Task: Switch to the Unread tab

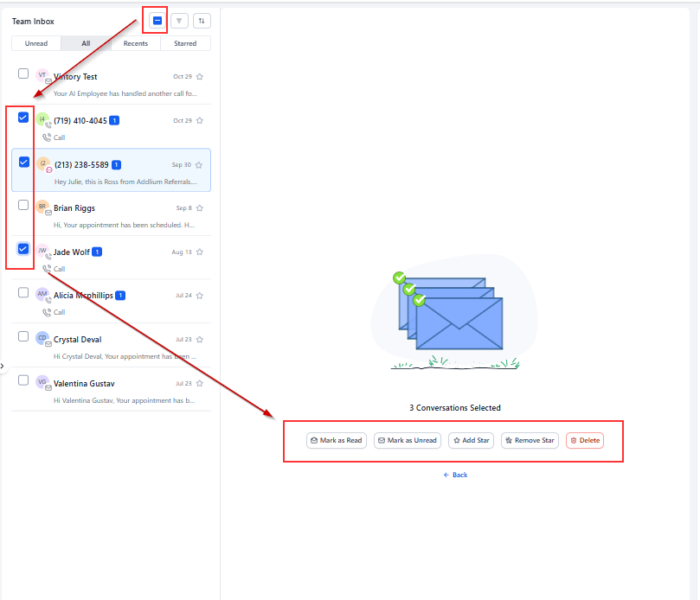Action: [x=36, y=43]
